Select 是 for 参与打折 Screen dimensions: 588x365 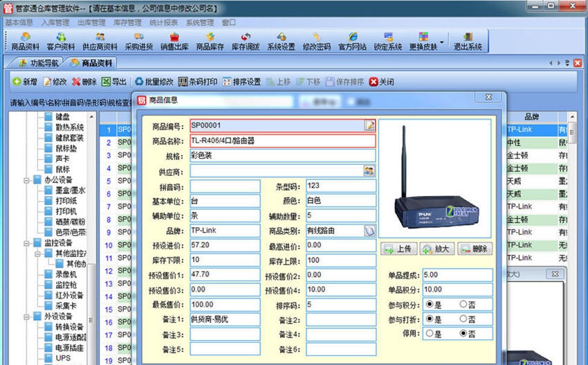(430, 319)
